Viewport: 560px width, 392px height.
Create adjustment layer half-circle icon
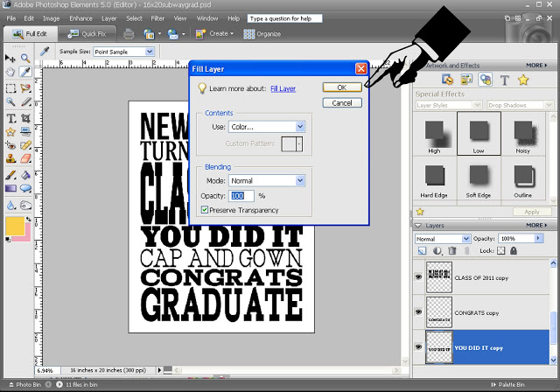[x=437, y=251]
